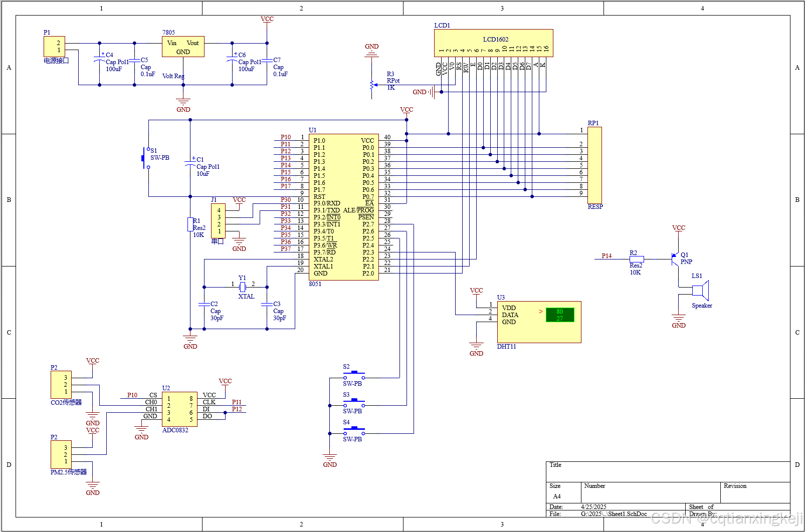Select the P30 net label

tap(286, 199)
